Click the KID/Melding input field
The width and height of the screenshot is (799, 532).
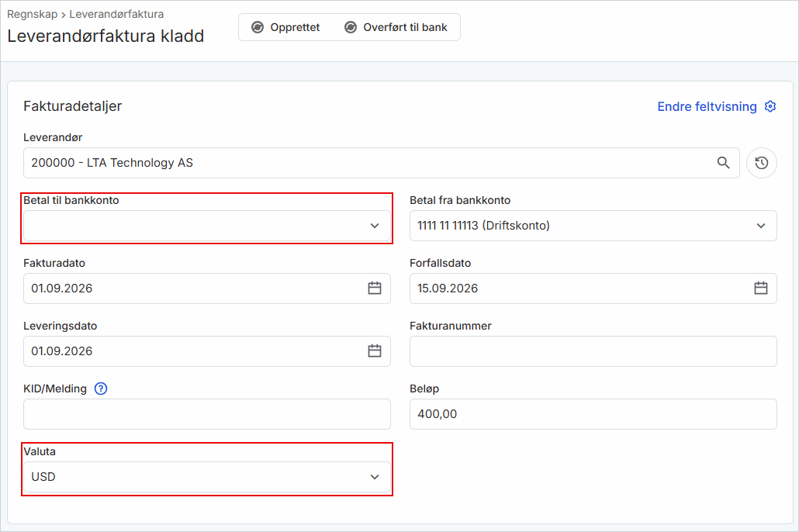click(x=207, y=414)
